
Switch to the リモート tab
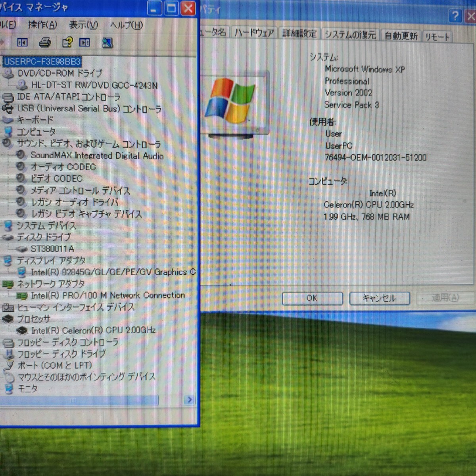[437, 37]
